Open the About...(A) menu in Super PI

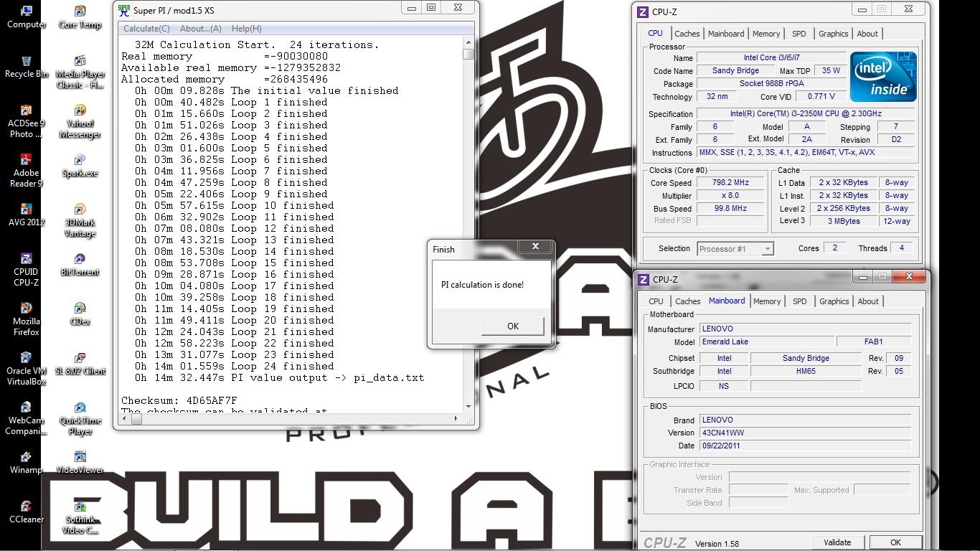coord(200,29)
